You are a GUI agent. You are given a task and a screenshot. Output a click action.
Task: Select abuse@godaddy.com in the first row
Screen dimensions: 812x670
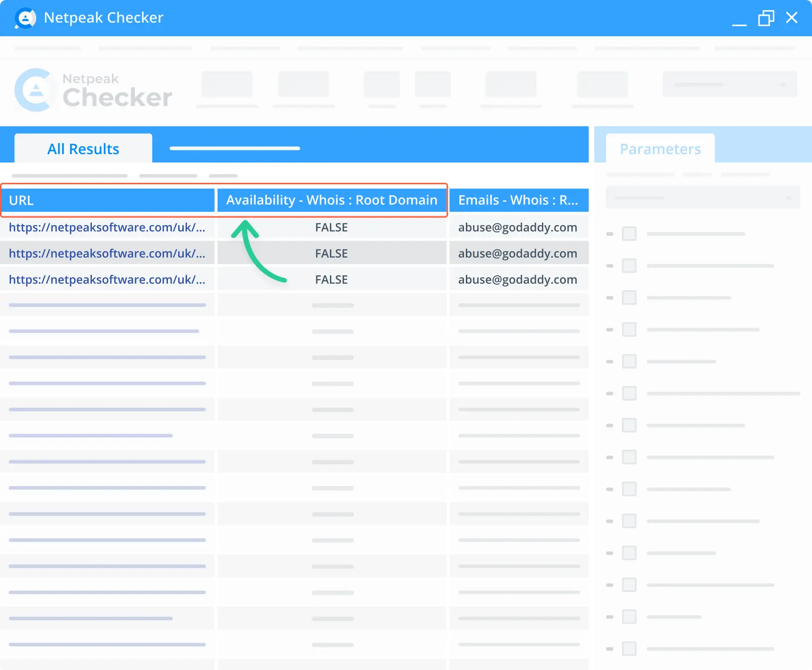coord(518,228)
